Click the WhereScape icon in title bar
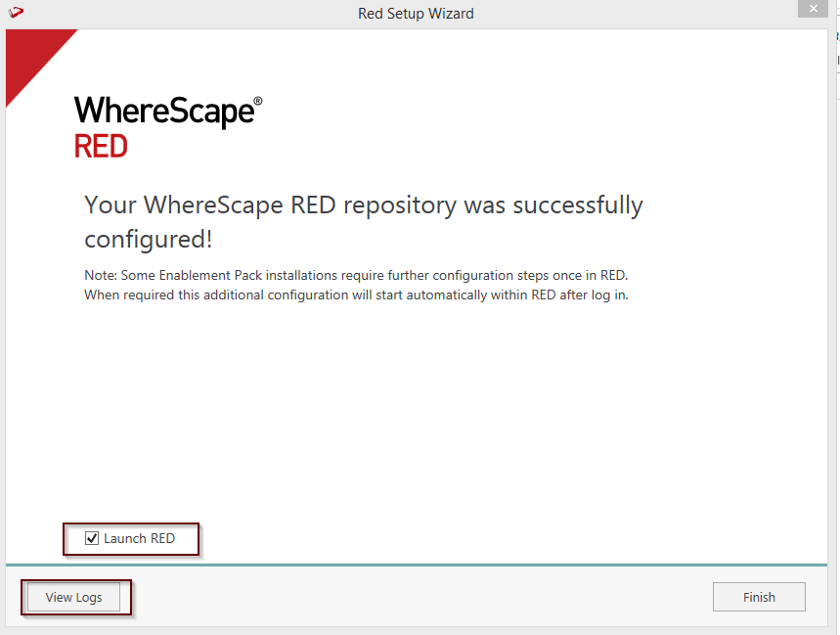Image resolution: width=840 pixels, height=635 pixels. (16, 12)
